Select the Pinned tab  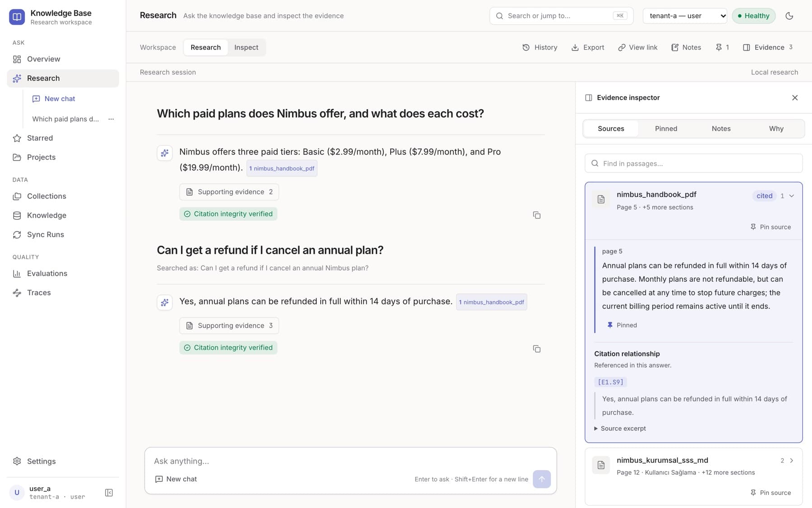[x=666, y=129]
